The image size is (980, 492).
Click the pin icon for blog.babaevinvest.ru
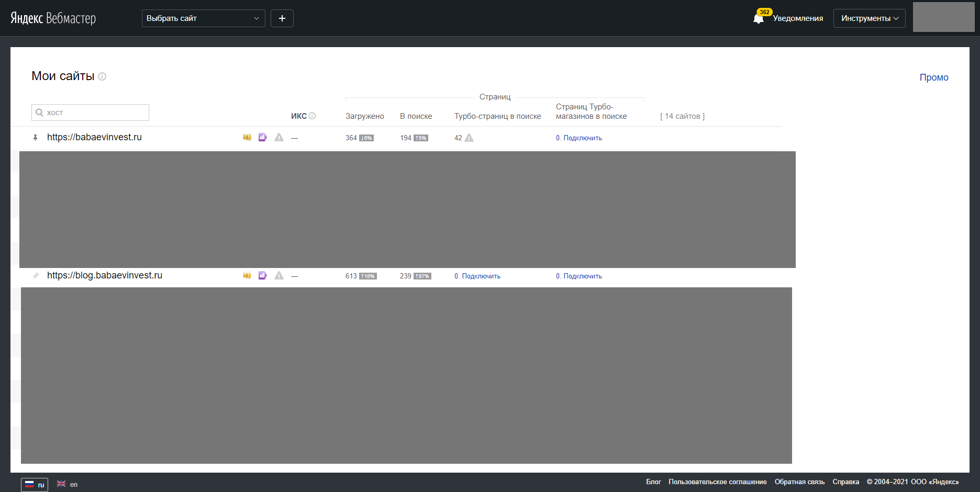click(x=36, y=276)
